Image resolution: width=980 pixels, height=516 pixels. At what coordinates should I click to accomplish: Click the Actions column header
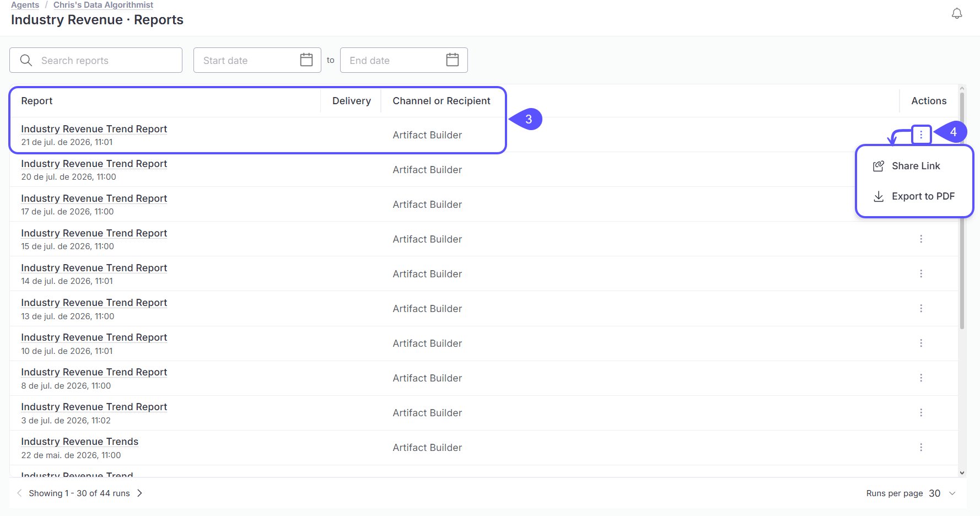[929, 101]
